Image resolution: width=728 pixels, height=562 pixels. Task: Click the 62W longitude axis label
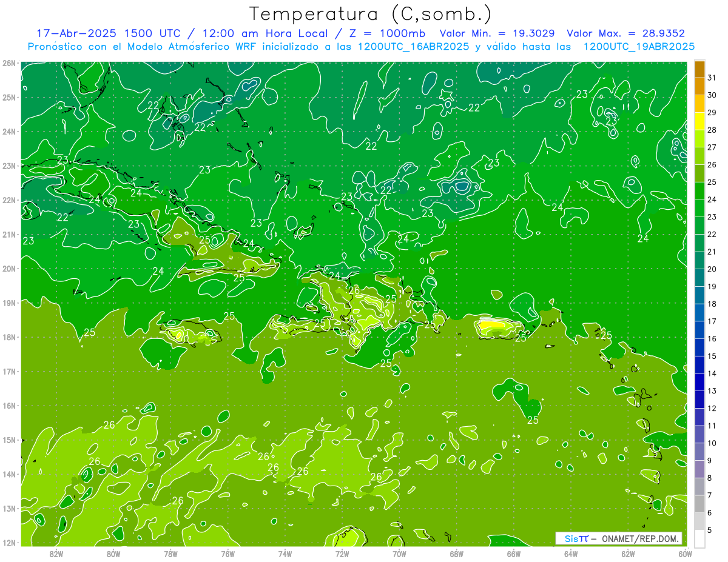[627, 554]
